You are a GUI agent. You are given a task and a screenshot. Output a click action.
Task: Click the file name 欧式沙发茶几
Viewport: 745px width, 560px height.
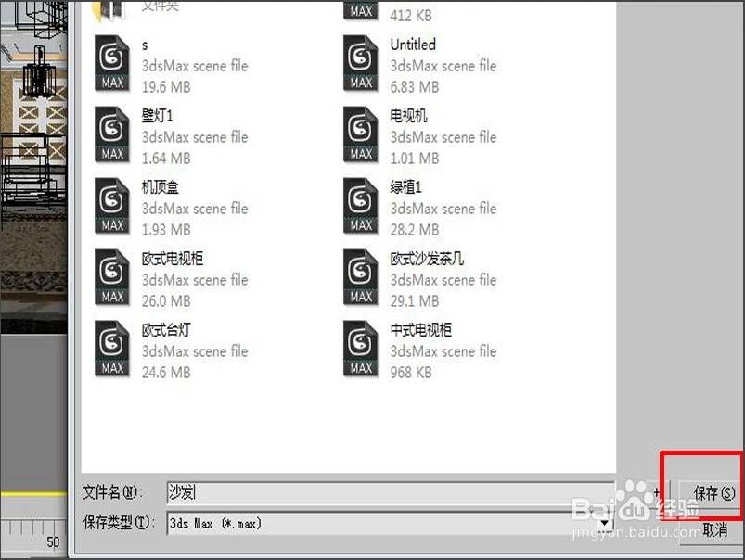coord(427,259)
